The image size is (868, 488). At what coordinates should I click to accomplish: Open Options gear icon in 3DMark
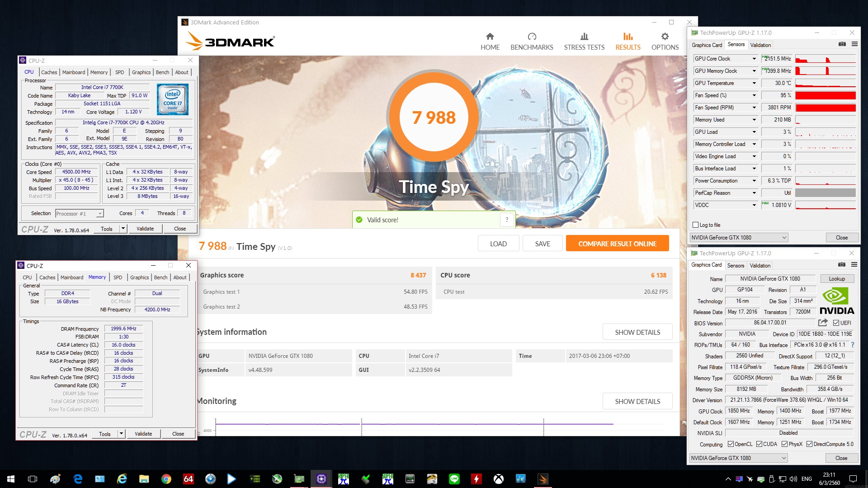[x=665, y=36]
